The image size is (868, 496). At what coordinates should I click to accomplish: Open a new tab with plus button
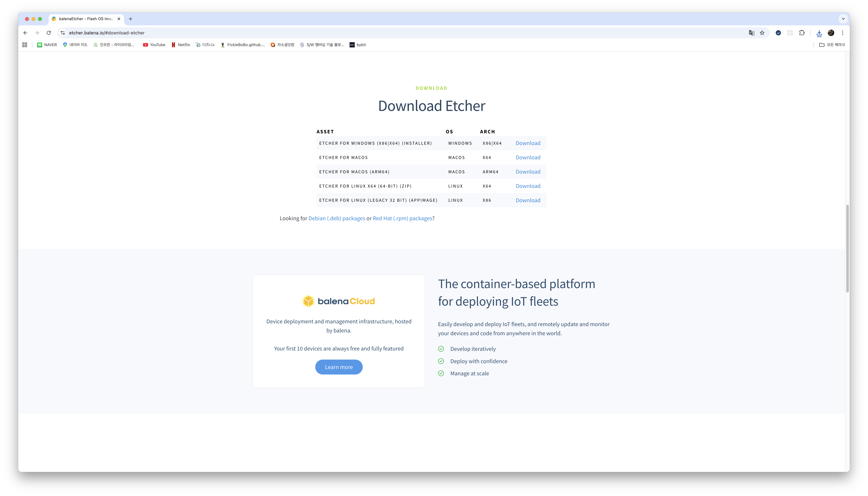(130, 19)
